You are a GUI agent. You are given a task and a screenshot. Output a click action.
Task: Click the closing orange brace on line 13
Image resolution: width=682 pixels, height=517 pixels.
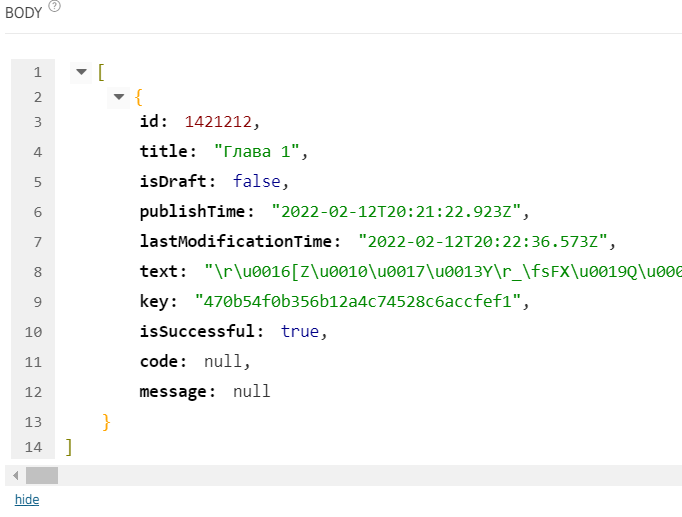(106, 421)
